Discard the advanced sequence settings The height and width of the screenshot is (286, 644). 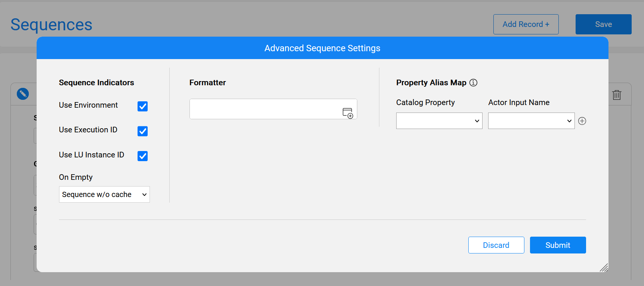coord(496,245)
